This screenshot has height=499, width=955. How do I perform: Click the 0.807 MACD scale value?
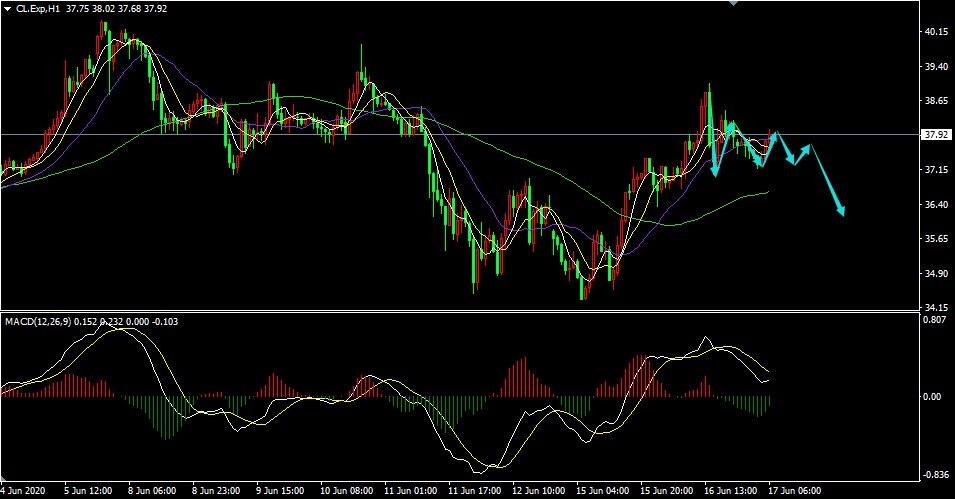[934, 321]
